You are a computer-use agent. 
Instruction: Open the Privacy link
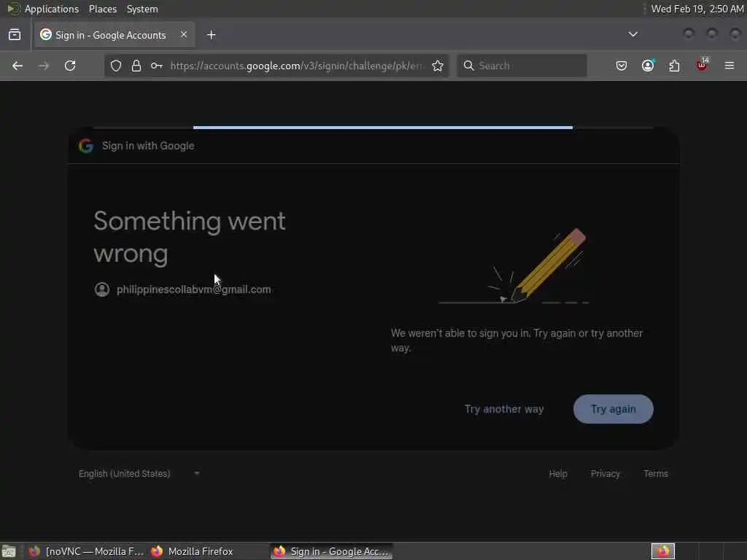coord(605,474)
